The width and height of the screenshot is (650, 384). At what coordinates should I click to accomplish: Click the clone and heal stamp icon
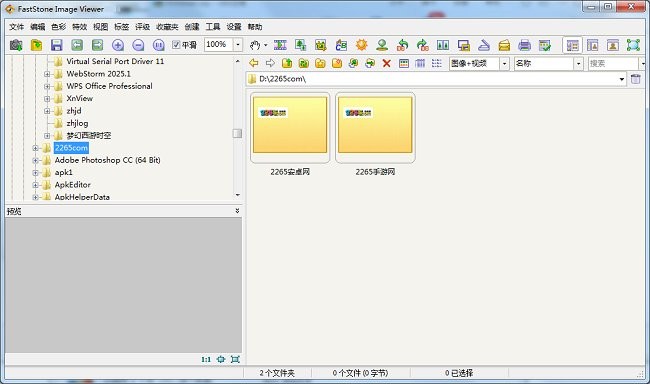382,45
